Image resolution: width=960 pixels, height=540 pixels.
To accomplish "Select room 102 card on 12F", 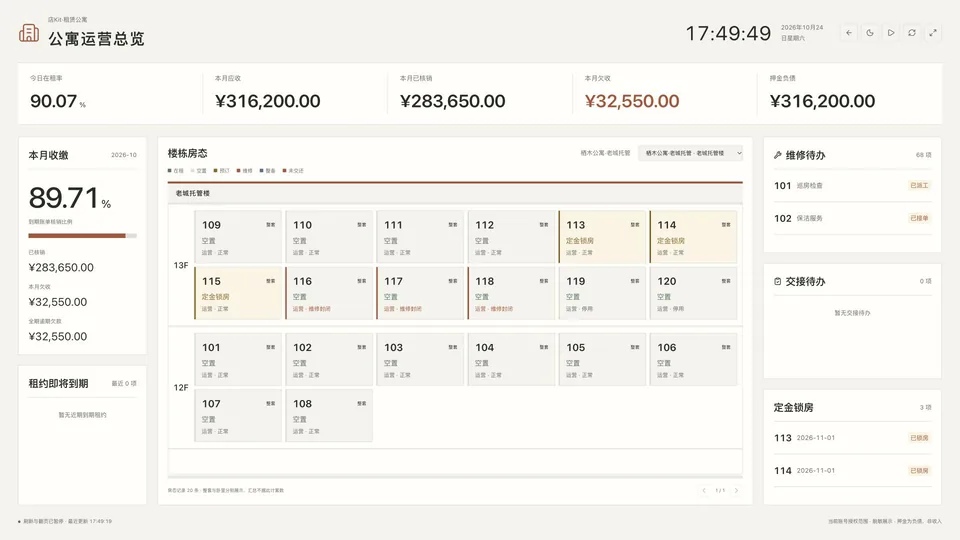I will point(329,359).
